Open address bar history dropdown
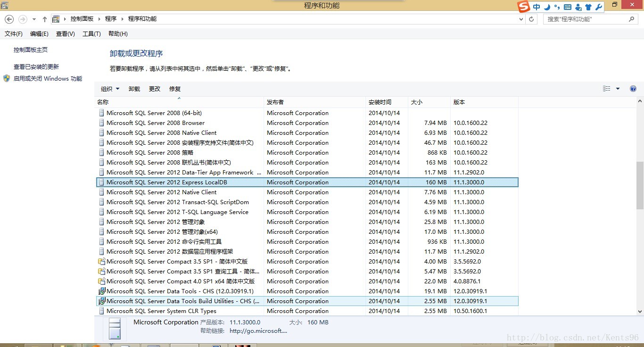Viewport: 644px width, 347px height. pos(521,19)
